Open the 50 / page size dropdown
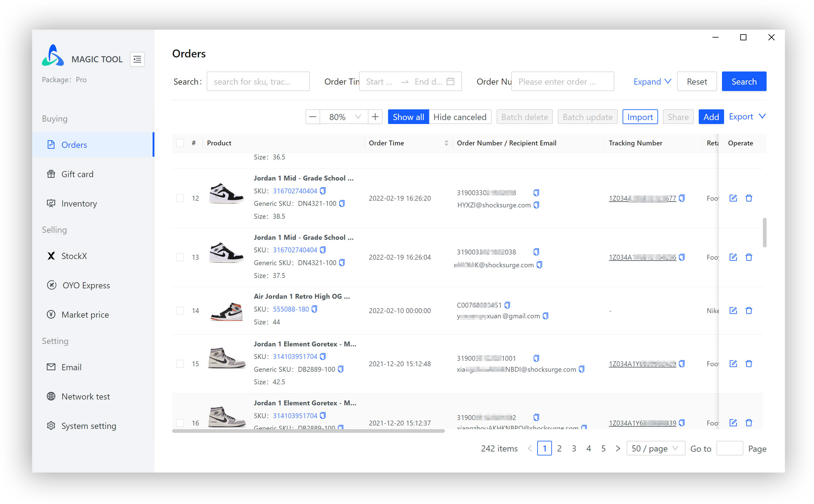This screenshot has height=504, width=814. click(655, 448)
